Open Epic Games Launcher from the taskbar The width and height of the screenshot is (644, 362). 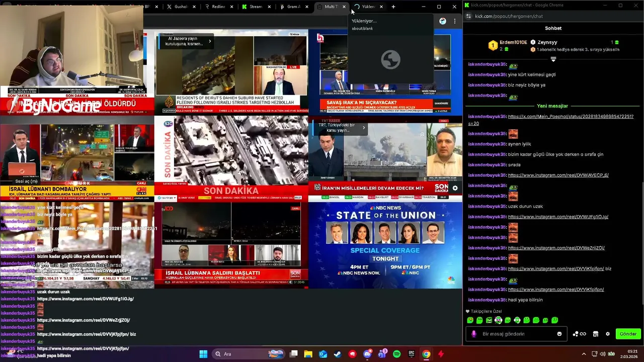click(412, 354)
